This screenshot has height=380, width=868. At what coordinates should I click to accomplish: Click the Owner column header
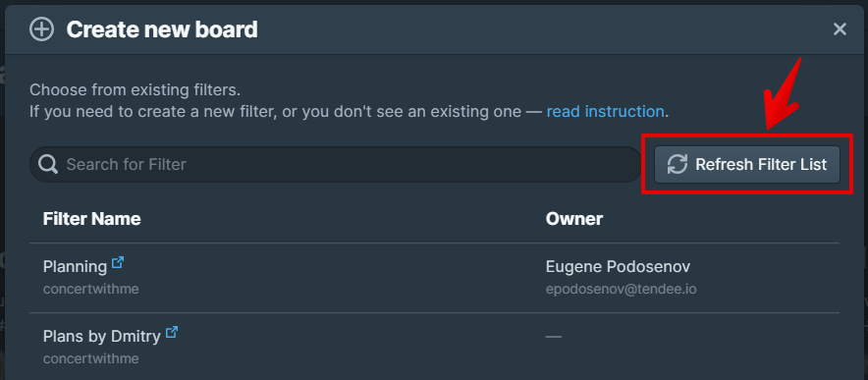[574, 219]
